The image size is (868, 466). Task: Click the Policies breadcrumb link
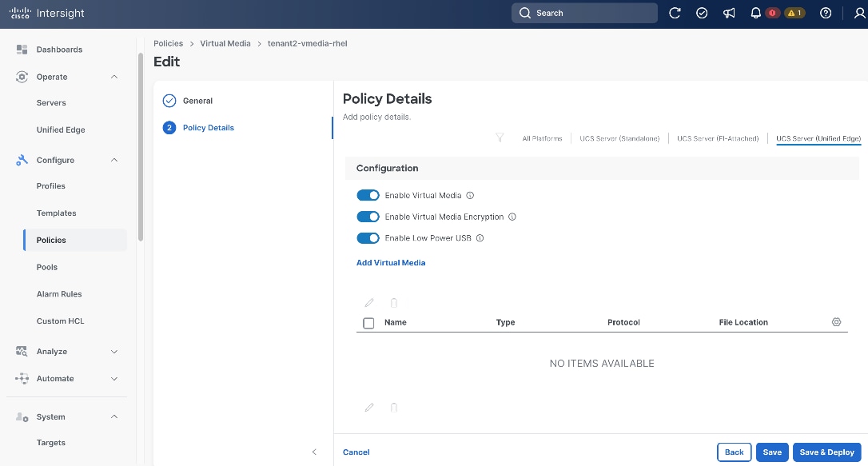pyautogui.click(x=169, y=43)
